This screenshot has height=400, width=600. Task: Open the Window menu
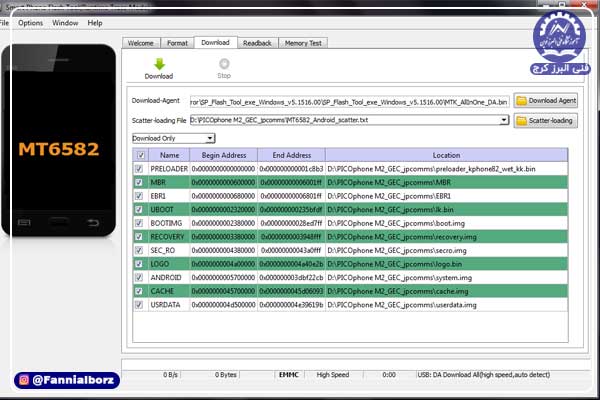tap(65, 23)
